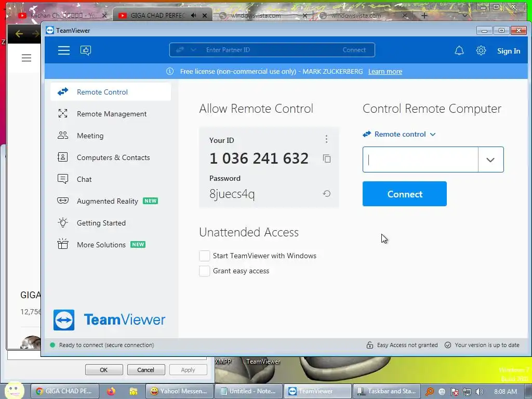Open Your ID three-dot options
Viewport: 532px width, 399px height.
(326, 139)
